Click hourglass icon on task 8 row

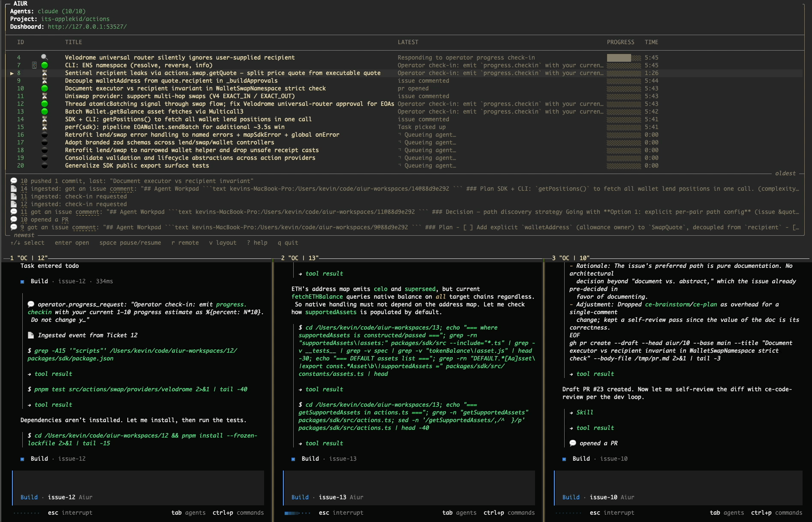[44, 73]
